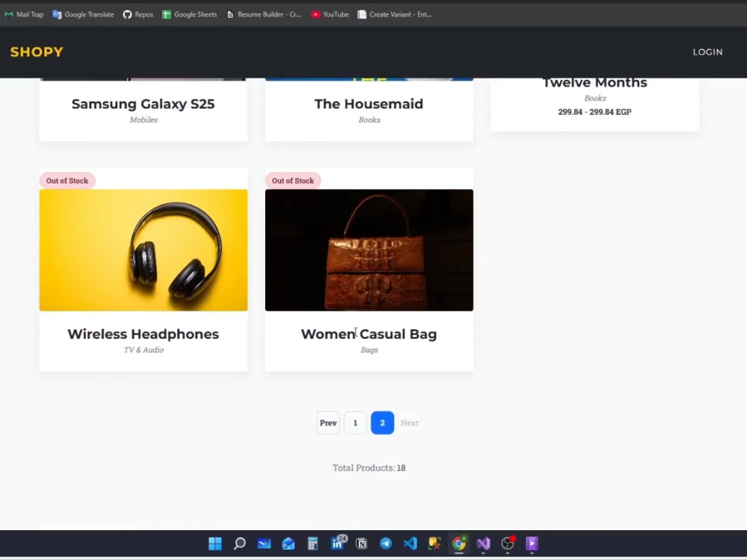The width and height of the screenshot is (747, 560).
Task: Click Out of Stock badge on Women Casual Bag
Action: [x=293, y=181]
